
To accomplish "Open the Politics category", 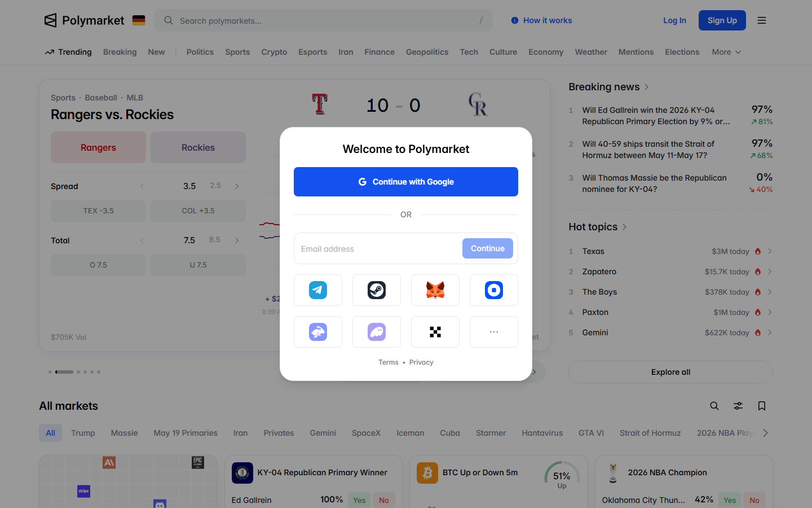I will tap(200, 52).
